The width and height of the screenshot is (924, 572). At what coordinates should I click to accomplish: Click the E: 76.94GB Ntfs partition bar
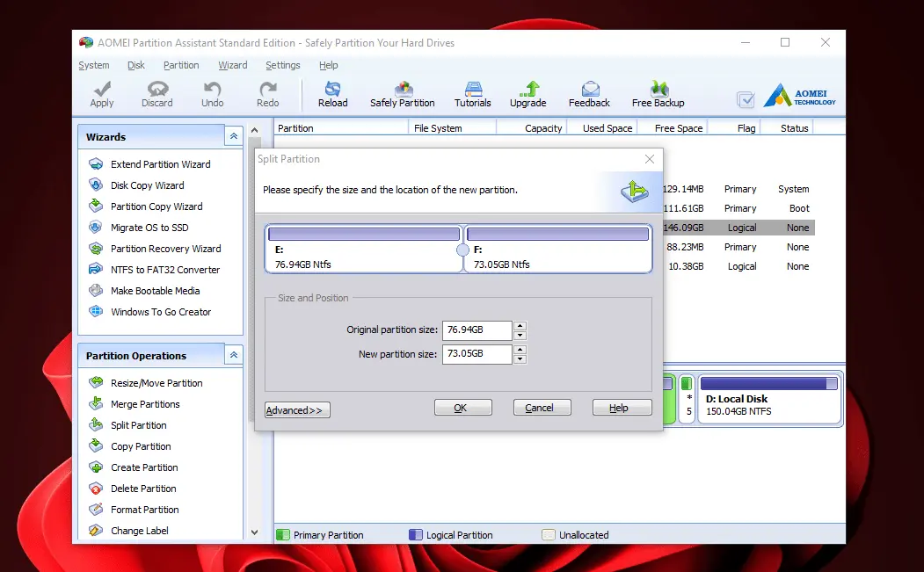[363, 250]
